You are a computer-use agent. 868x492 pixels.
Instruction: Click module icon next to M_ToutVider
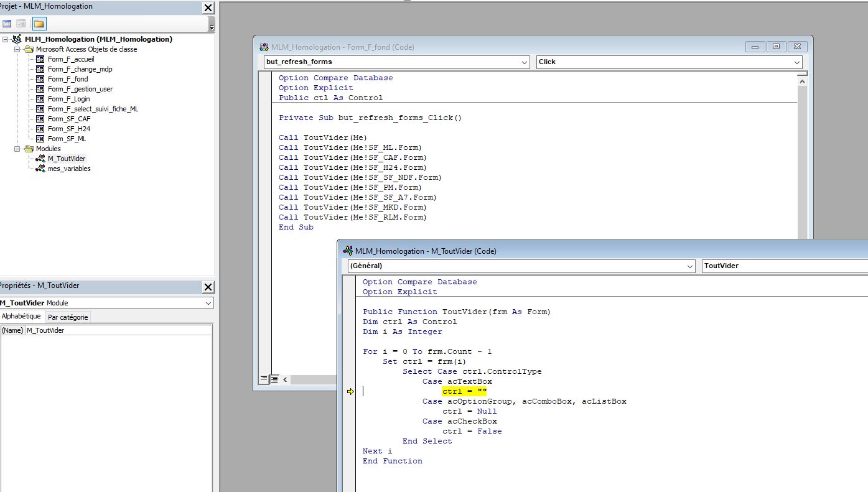tap(40, 159)
